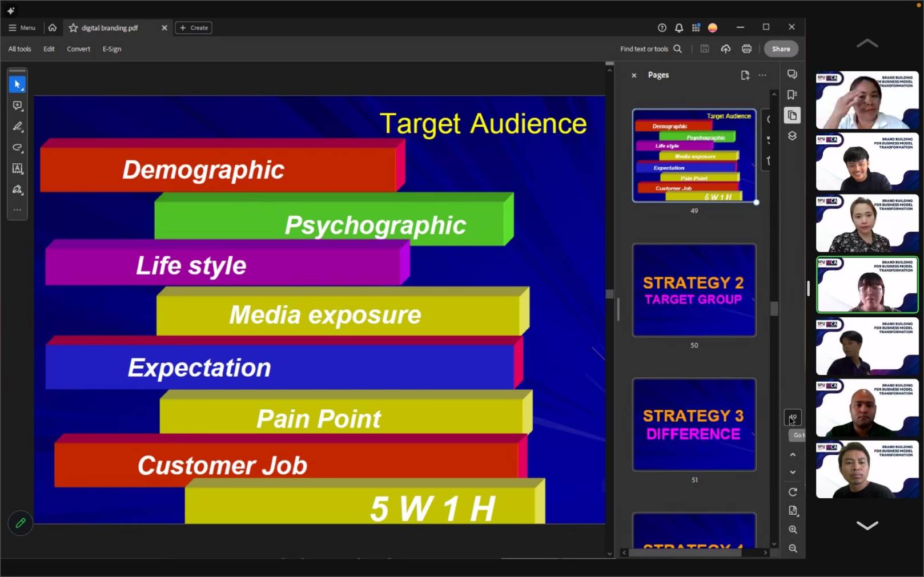The image size is (924, 577).
Task: Choose the Highlight pen tool
Action: pyautogui.click(x=17, y=127)
